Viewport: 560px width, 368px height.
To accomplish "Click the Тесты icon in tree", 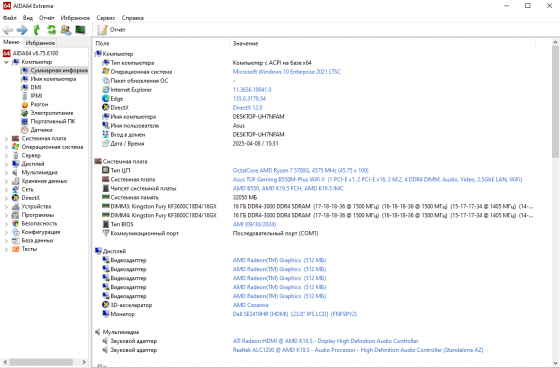I will (x=15, y=249).
